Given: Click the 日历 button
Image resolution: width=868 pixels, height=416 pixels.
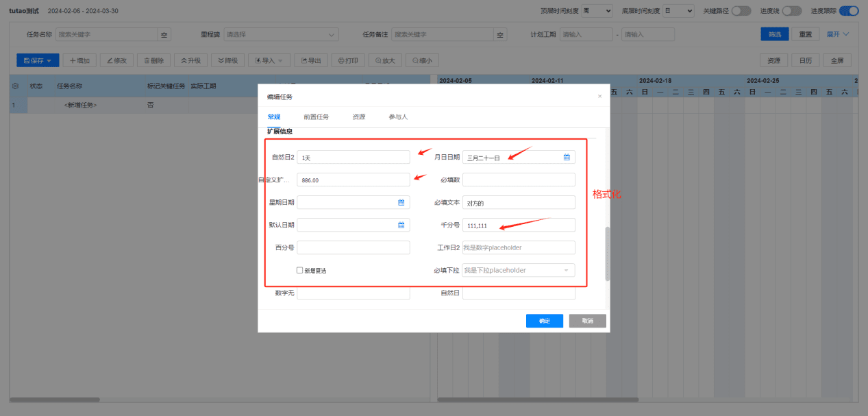Looking at the screenshot, I should (x=806, y=60).
